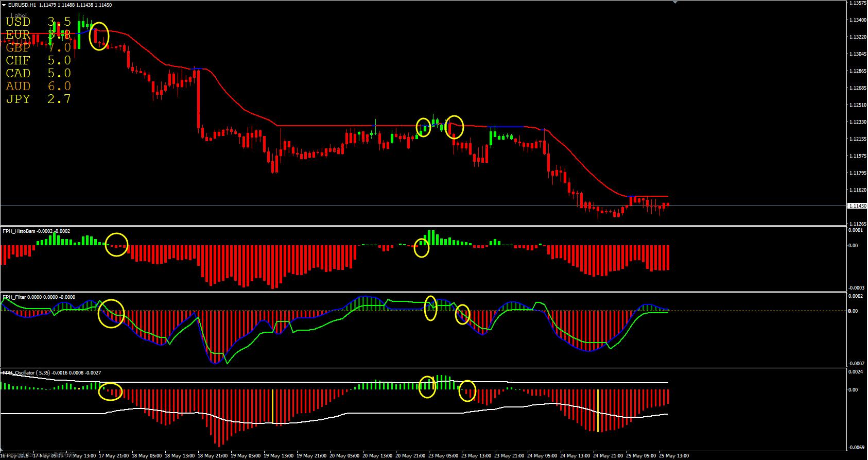Click the 23 May 05:00 time label
The image size is (868, 460).
pos(442,456)
